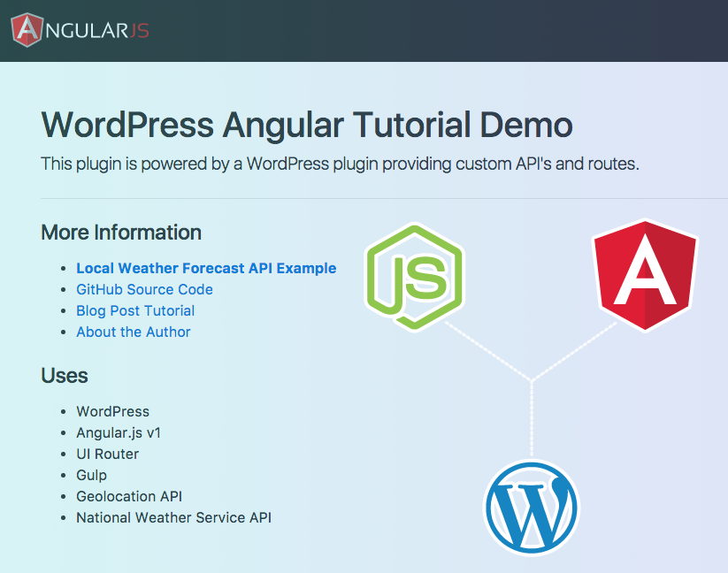728x573 pixels.
Task: Click the More Information heading
Action: click(121, 233)
